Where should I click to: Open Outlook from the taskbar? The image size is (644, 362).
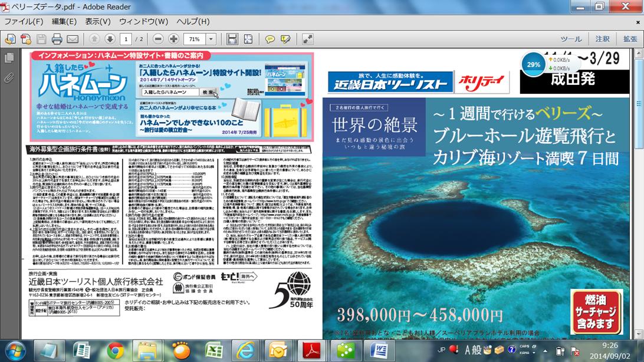(278, 351)
